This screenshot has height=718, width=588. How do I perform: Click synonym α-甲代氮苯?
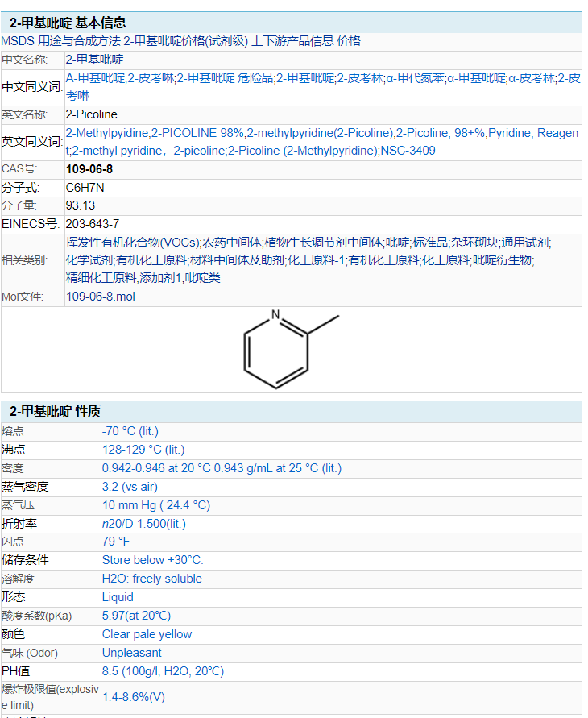click(x=415, y=78)
